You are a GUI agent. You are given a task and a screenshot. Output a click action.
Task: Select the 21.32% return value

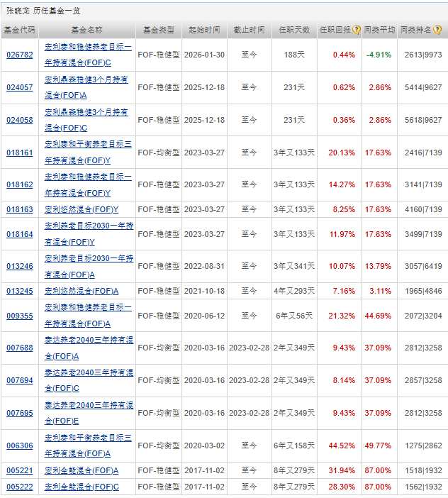342,316
